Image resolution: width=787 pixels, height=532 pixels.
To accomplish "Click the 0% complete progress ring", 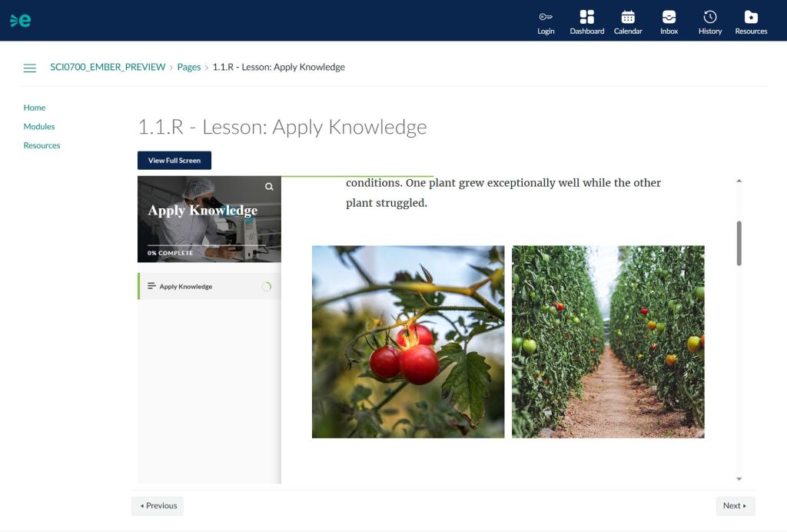I will point(267,285).
